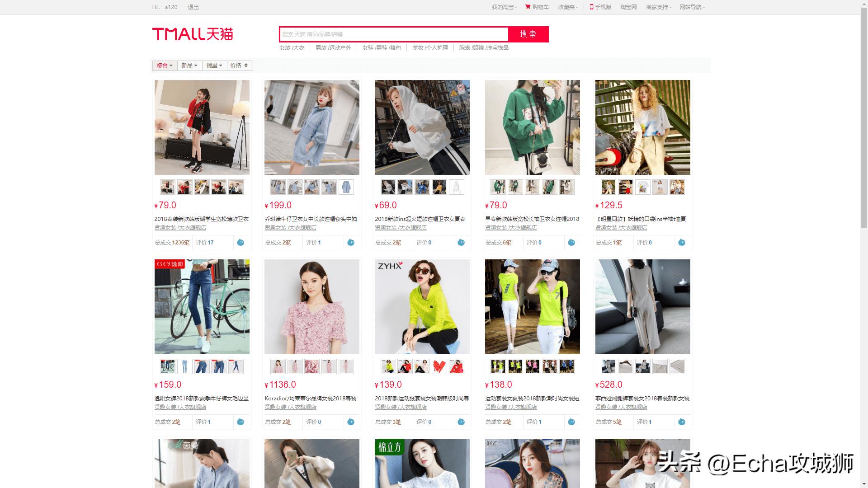This screenshot has height=488, width=868.
Task: Select the white hoodie color thumbnail under ¥69.0
Action: click(456, 187)
